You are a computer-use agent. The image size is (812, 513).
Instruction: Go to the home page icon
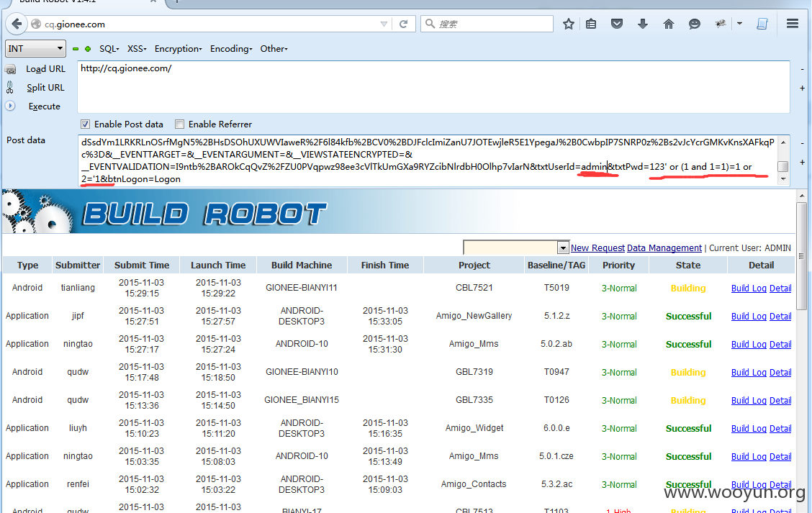(669, 24)
